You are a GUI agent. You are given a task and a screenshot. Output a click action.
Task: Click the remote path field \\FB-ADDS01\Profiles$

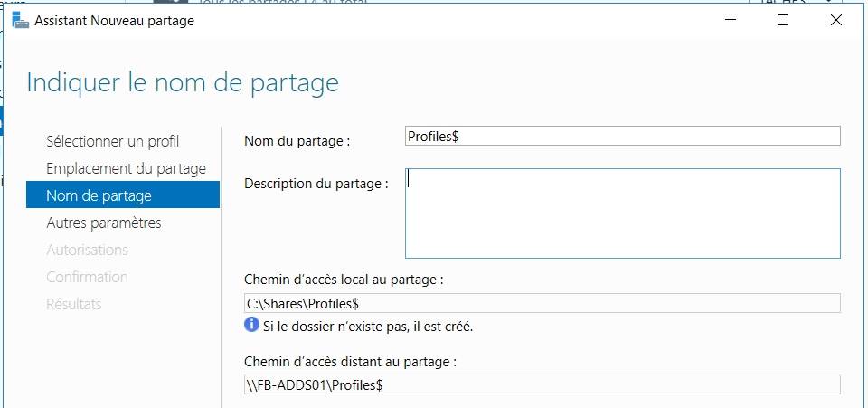tap(542, 384)
